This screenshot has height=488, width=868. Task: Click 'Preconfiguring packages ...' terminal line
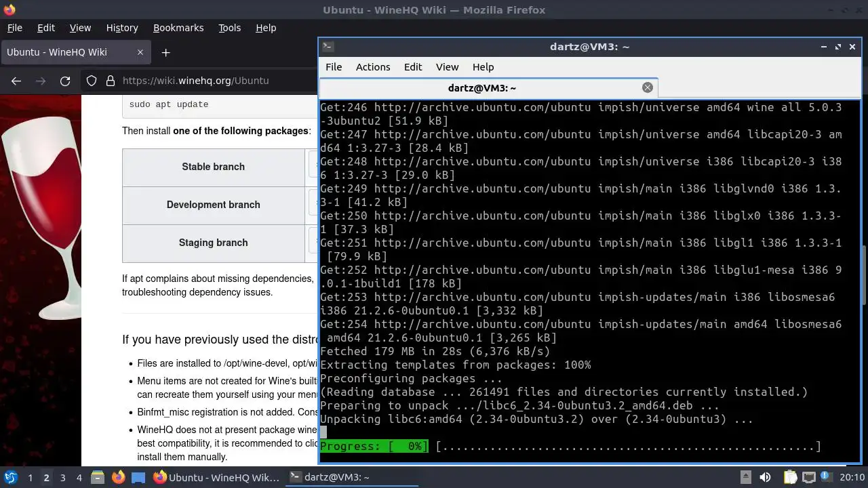[411, 378]
